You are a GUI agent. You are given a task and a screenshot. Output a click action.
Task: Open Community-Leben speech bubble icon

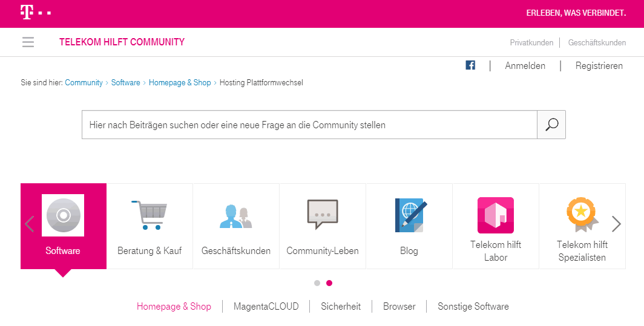323,214
